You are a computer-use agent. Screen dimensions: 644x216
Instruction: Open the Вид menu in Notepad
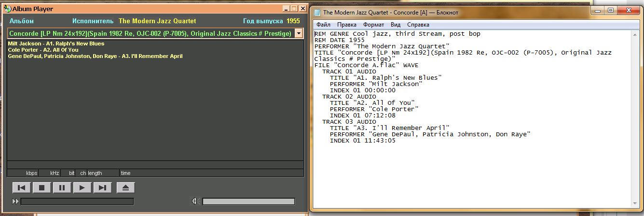tap(396, 25)
